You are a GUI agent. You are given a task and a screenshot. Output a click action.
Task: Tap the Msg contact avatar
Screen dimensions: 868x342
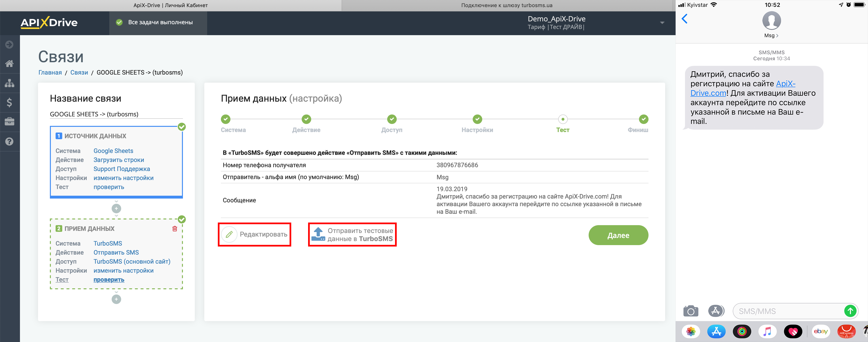pos(771,21)
